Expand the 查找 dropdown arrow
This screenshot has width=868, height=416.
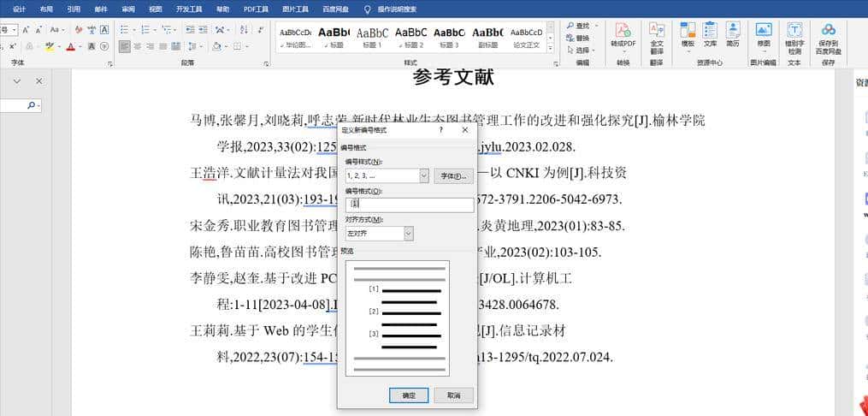[596, 26]
